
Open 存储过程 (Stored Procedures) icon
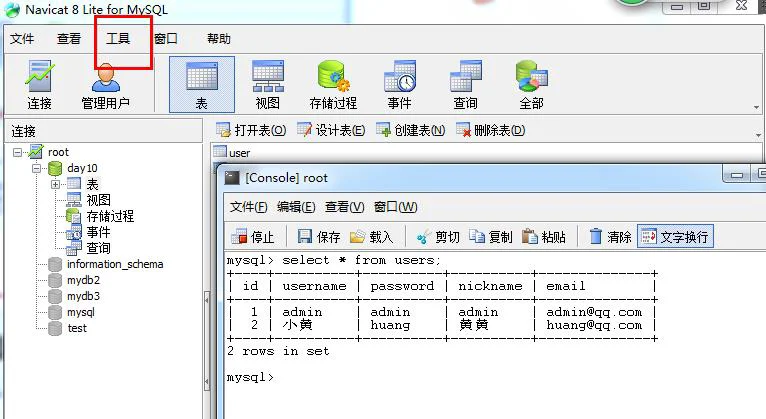(x=333, y=85)
